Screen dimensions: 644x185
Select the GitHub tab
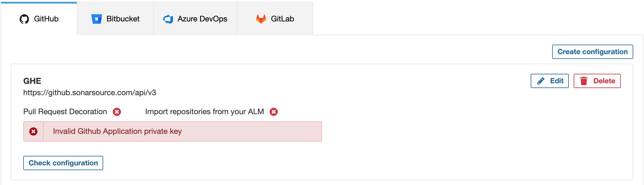click(39, 19)
